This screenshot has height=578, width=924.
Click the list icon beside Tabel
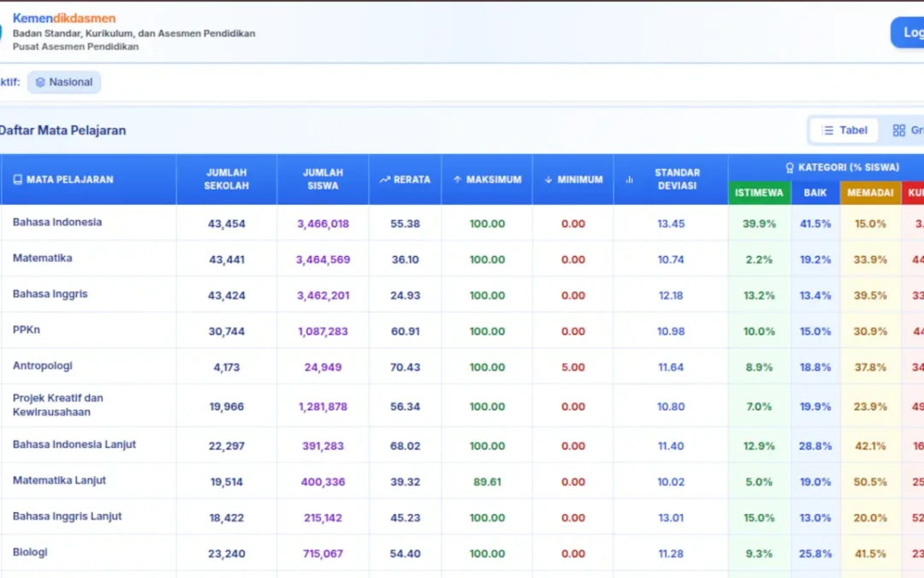click(828, 130)
